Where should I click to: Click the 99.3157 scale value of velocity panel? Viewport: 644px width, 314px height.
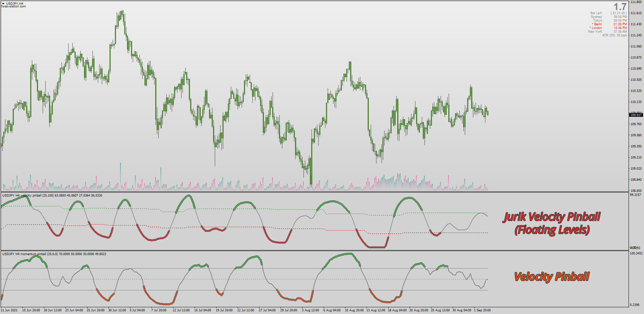(x=636, y=195)
